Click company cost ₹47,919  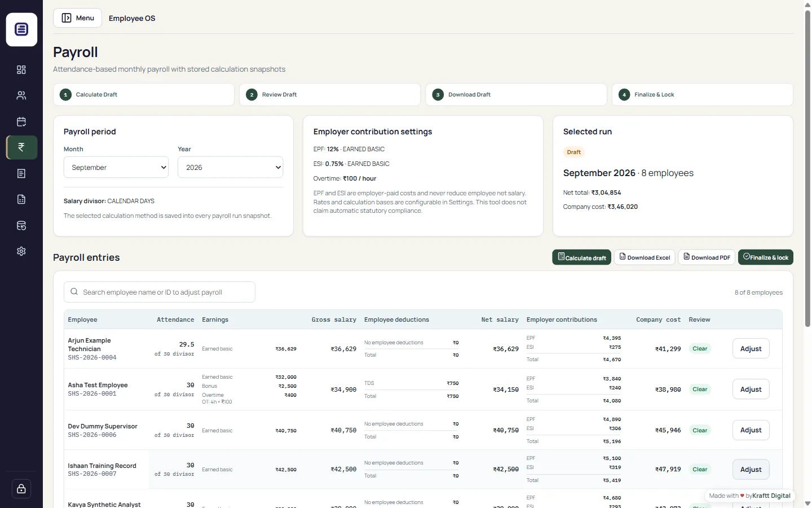coord(668,470)
